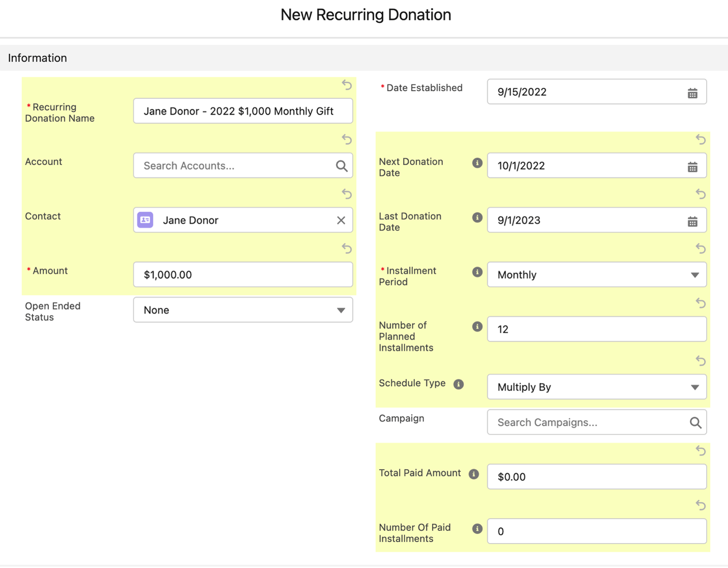This screenshot has height=568, width=728.
Task: Click the New Recurring Donation title
Action: pyautogui.click(x=366, y=15)
